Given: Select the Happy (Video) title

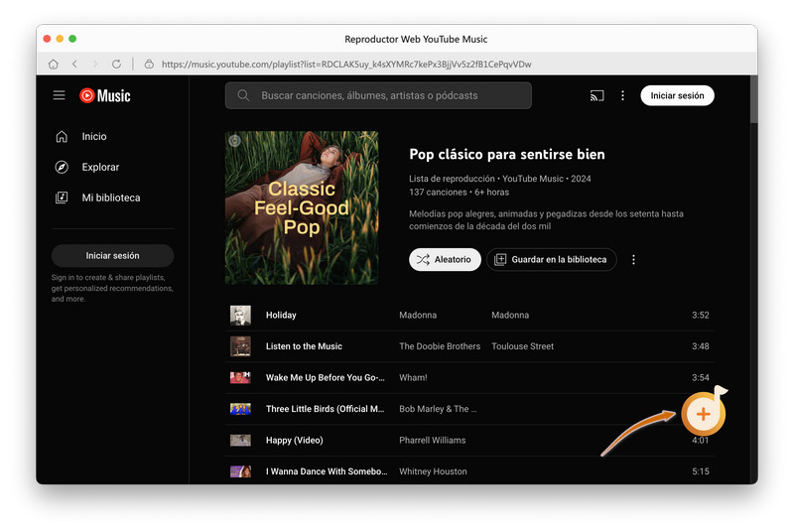Looking at the screenshot, I should tap(294, 441).
